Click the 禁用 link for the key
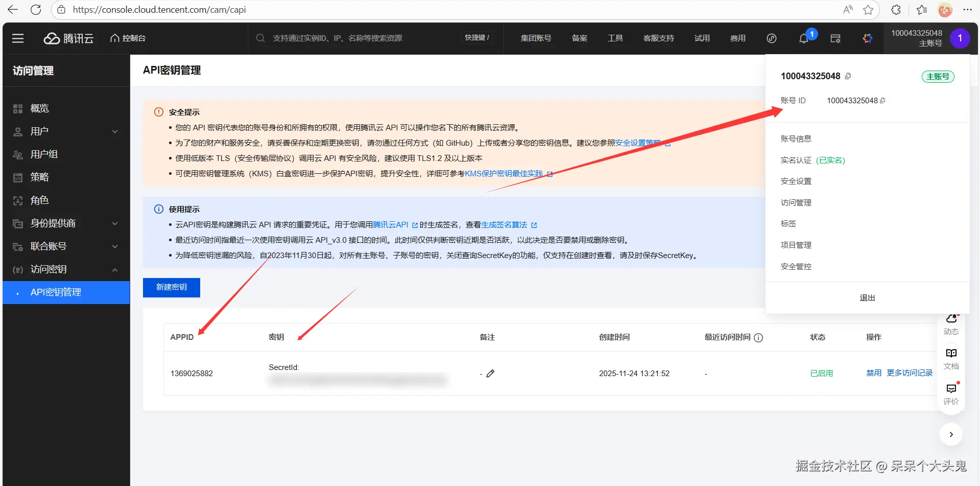Image resolution: width=980 pixels, height=486 pixels. tap(874, 373)
